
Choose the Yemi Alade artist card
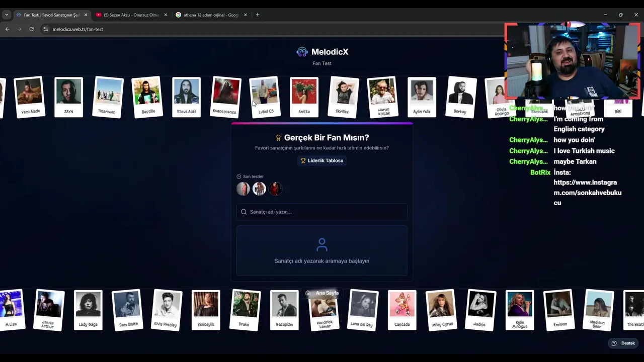pyautogui.click(x=29, y=97)
